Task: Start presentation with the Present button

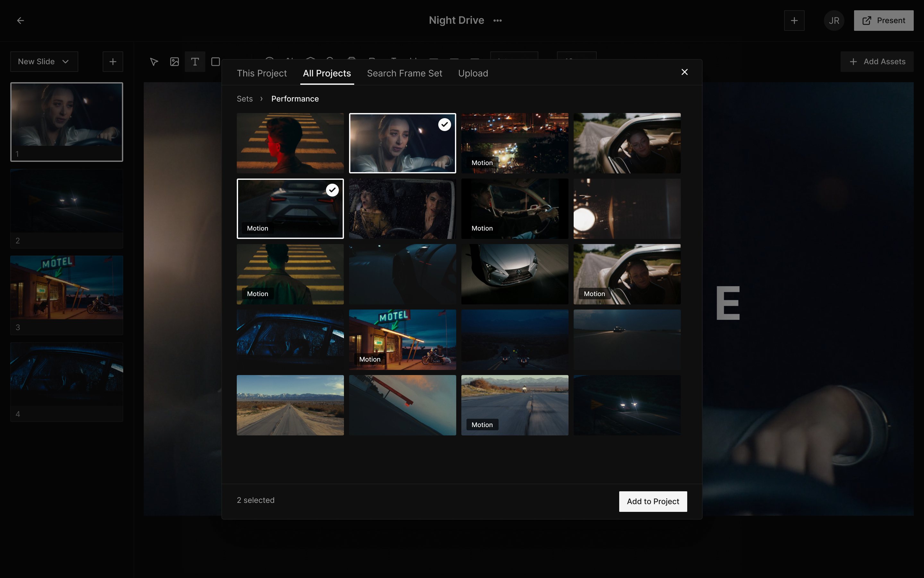Action: (884, 21)
